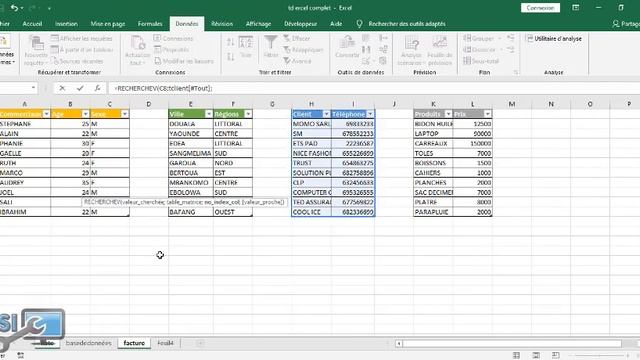The height and width of the screenshot is (360, 640).
Task: Open the Sexe column filter dropdown
Action: point(124,114)
